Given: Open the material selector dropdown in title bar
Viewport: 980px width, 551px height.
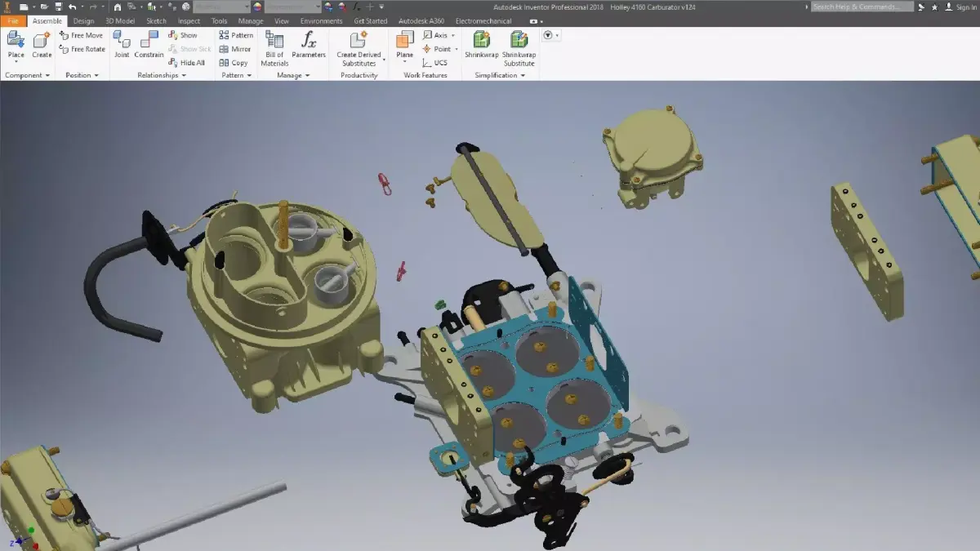Looking at the screenshot, I should [x=247, y=7].
